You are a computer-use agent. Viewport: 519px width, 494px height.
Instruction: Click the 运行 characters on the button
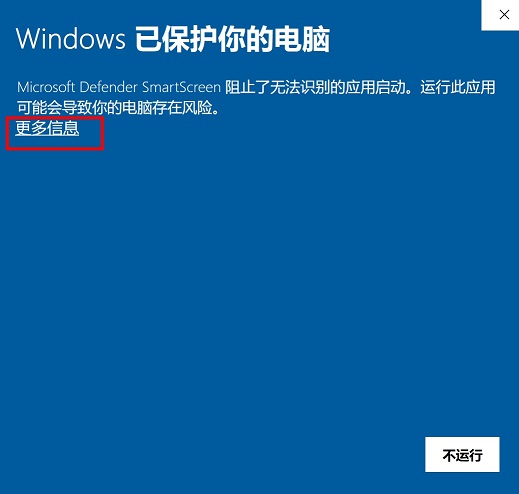pyautogui.click(x=469, y=455)
